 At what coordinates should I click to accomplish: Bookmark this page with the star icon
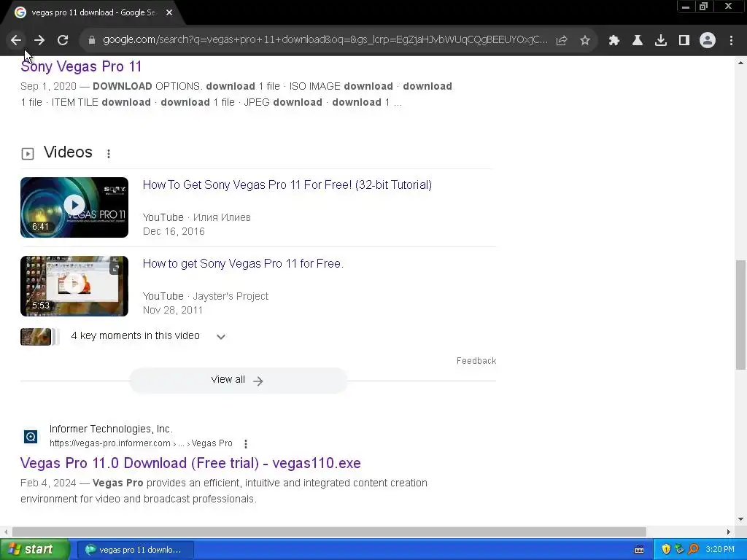(x=585, y=41)
